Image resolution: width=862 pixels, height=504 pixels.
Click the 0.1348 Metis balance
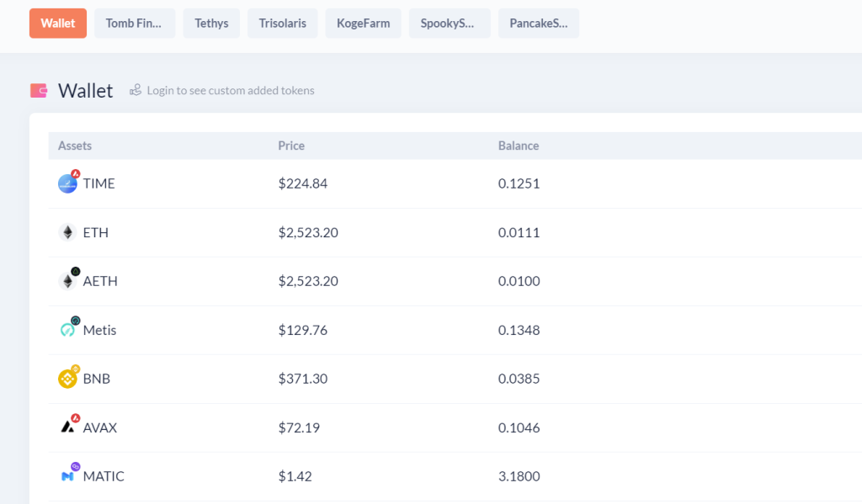pos(519,330)
